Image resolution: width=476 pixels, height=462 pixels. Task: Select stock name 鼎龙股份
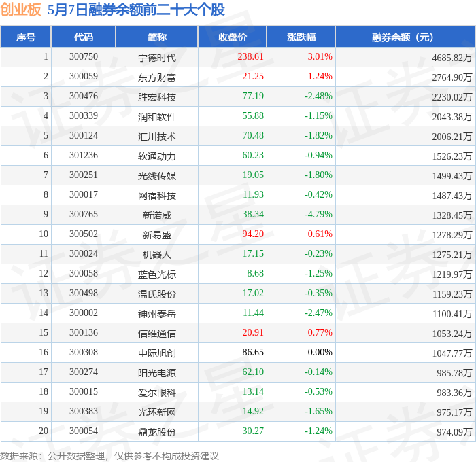(x=157, y=432)
